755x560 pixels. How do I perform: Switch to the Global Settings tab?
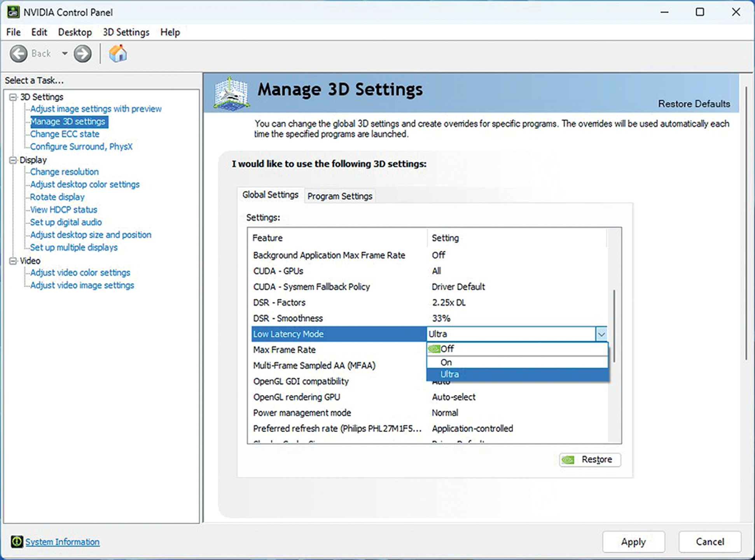[x=270, y=195]
